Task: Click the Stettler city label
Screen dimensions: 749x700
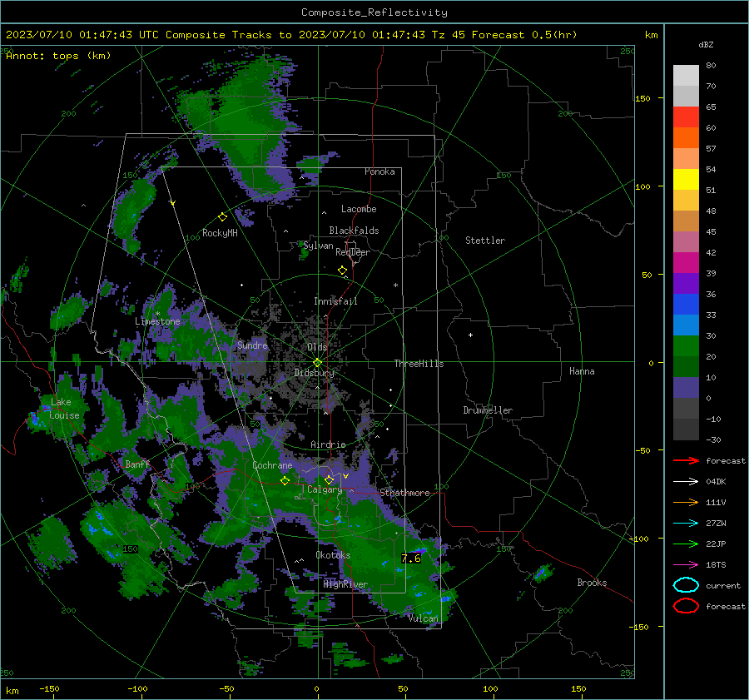Action: 485,241
